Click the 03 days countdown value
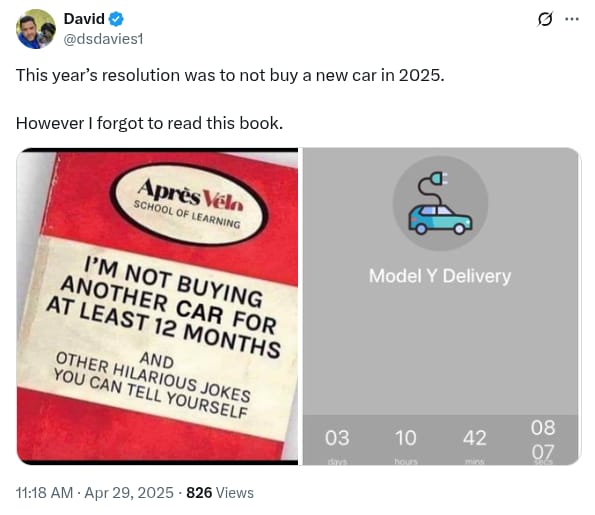The image size is (595, 515). tap(337, 438)
